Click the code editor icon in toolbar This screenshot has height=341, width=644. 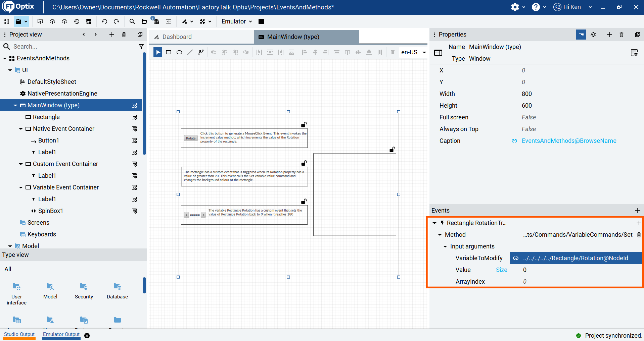(169, 21)
